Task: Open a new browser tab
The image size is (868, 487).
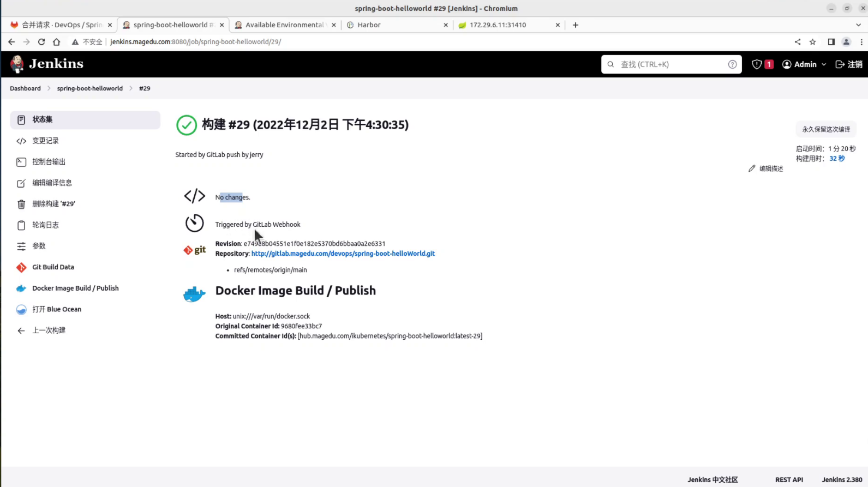Action: tap(575, 25)
